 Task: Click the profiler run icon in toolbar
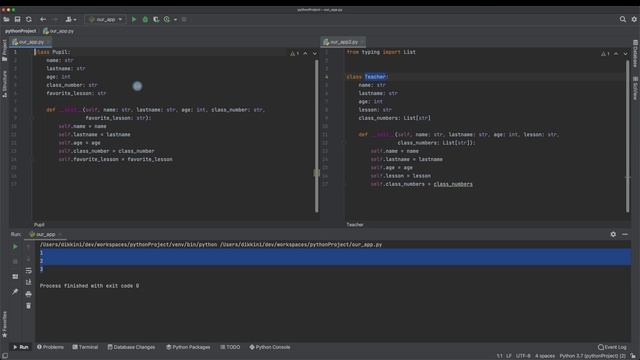(x=167, y=19)
